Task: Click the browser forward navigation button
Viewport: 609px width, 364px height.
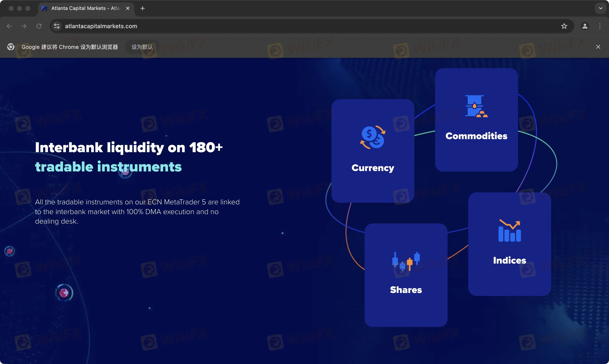Action: click(x=24, y=26)
